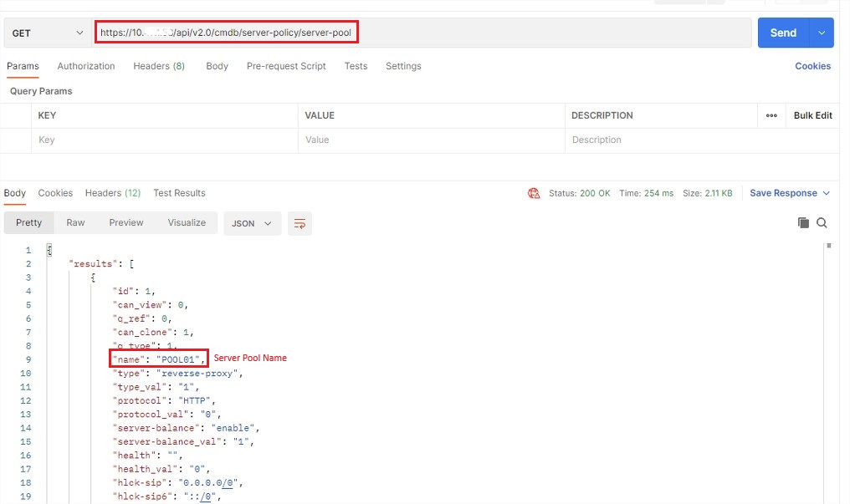This screenshot has width=850, height=504.
Task: Open the Pre-request Script tab
Action: click(286, 66)
